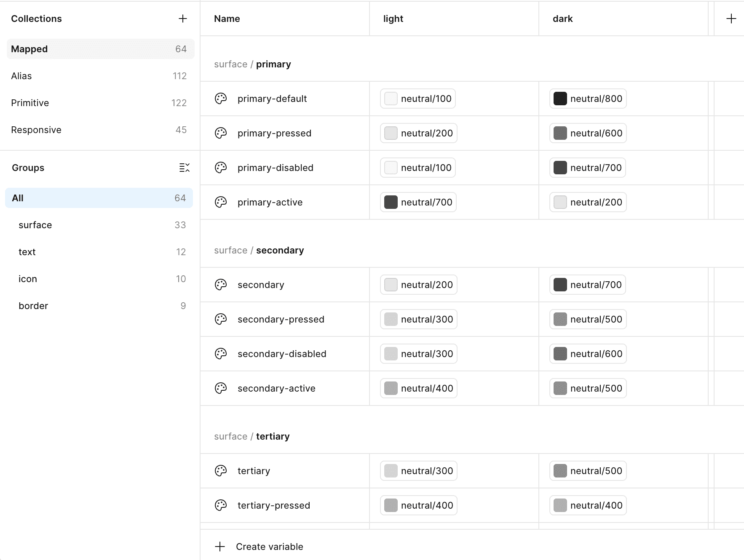Screen dimensions: 744x560
Task: Click palette icon of tertiary-pressed row
Action: point(221,505)
